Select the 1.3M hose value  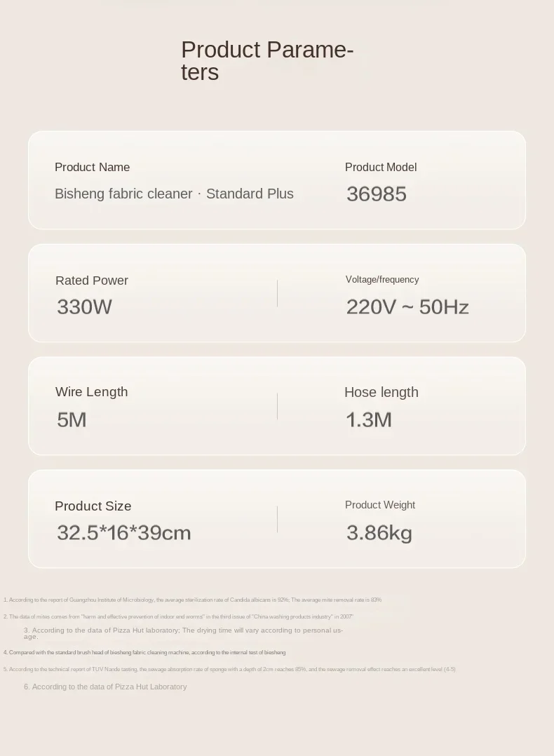point(368,420)
